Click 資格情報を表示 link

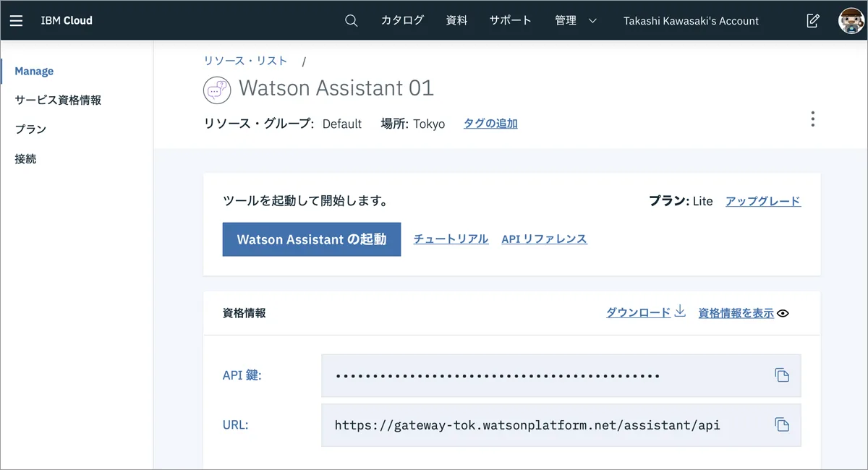pos(736,313)
